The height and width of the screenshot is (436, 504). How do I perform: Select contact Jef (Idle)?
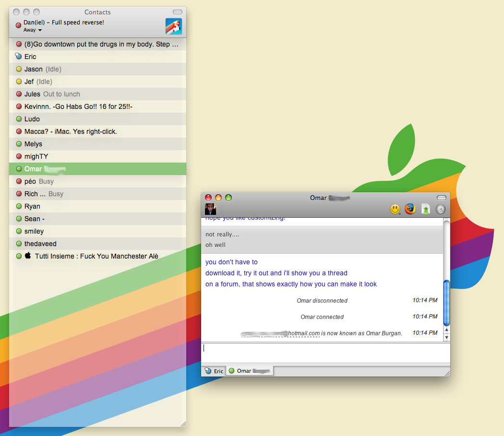point(98,82)
